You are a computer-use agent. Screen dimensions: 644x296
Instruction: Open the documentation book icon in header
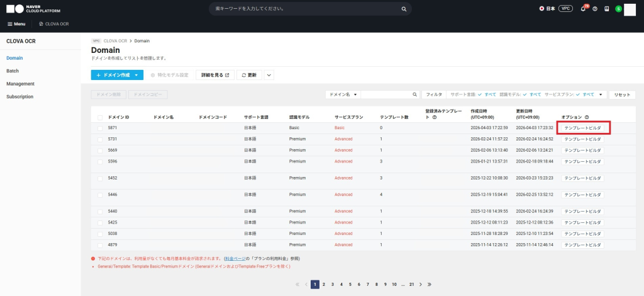[x=606, y=9]
